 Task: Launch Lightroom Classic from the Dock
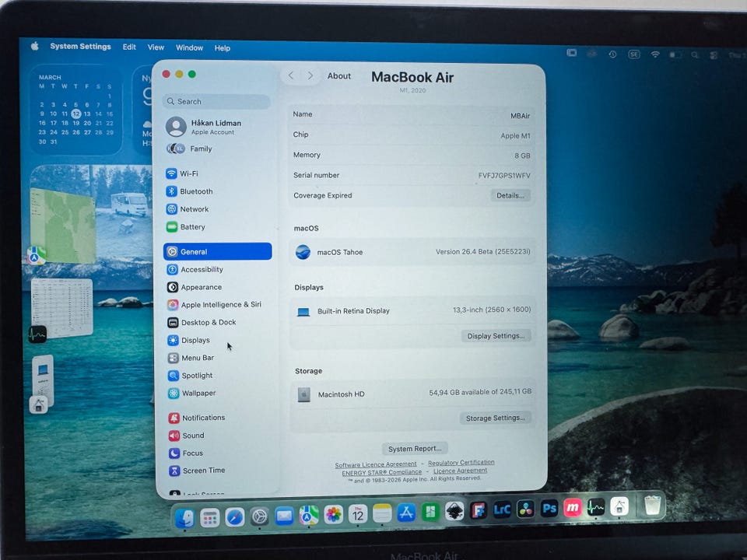(x=502, y=510)
